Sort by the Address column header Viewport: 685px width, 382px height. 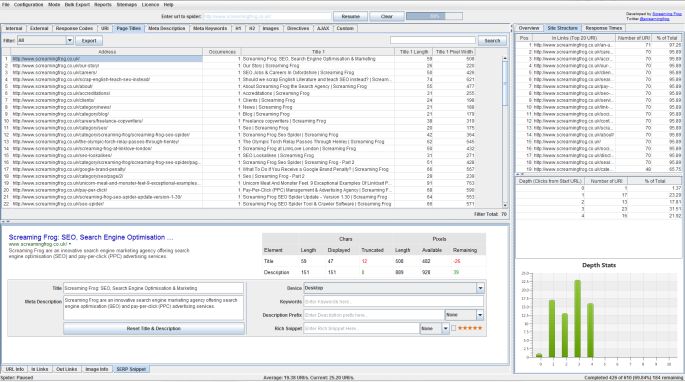[x=107, y=52]
